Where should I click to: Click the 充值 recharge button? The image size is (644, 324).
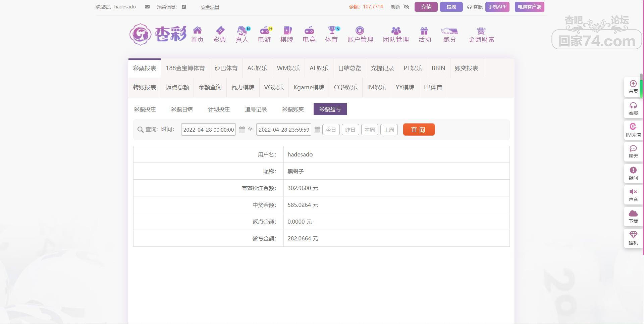click(426, 7)
